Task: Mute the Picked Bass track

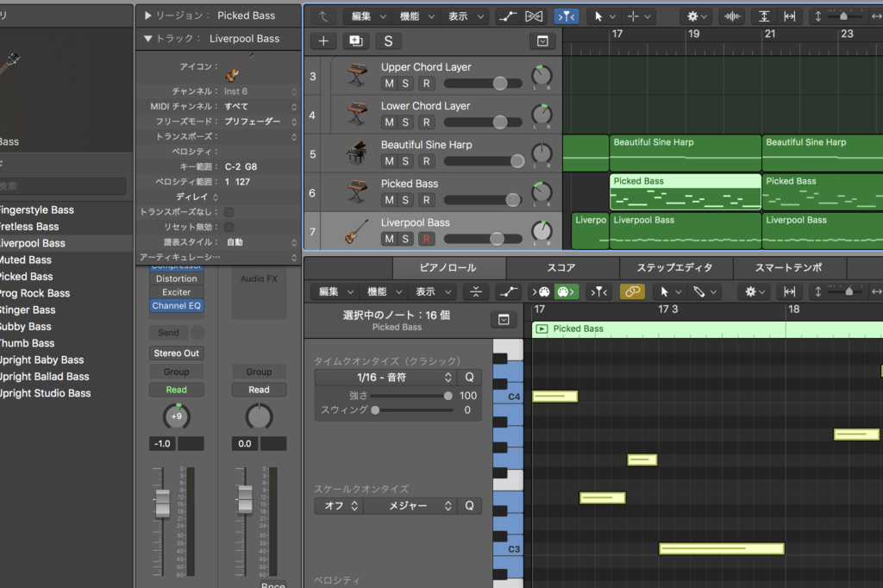Action: (x=389, y=200)
